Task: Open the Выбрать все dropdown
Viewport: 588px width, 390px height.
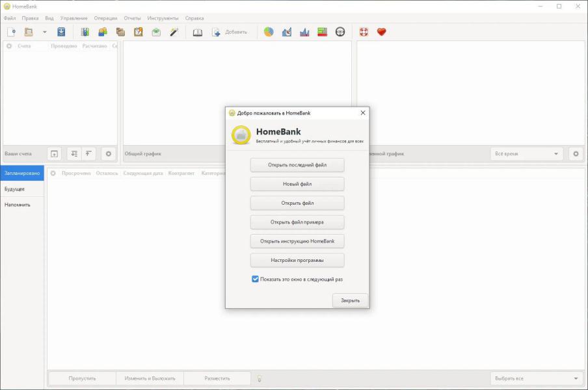Action: coord(537,378)
